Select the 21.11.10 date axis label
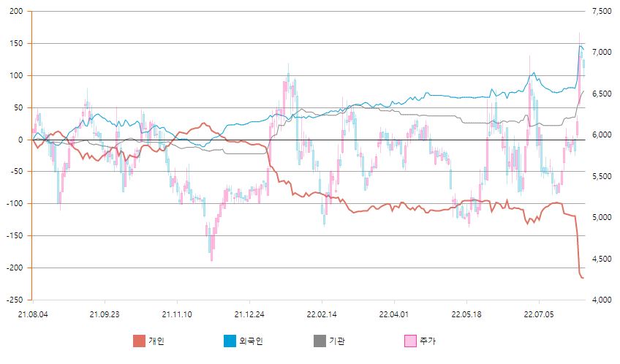The height and width of the screenshot is (364, 620). click(x=177, y=314)
